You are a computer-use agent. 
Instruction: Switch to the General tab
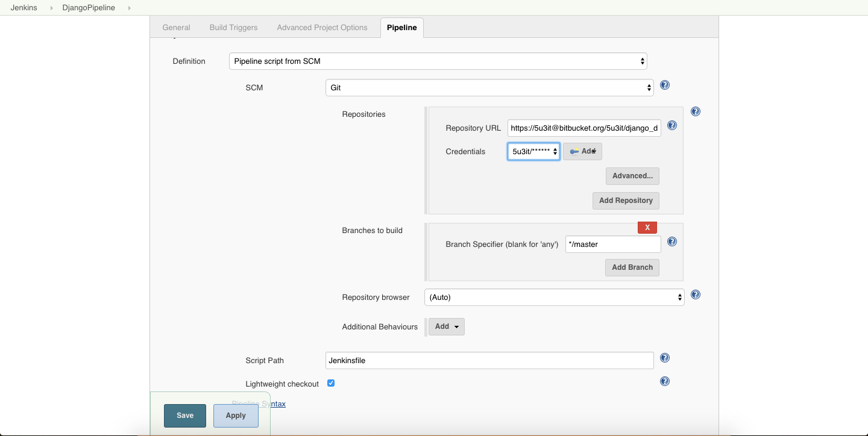coord(176,28)
